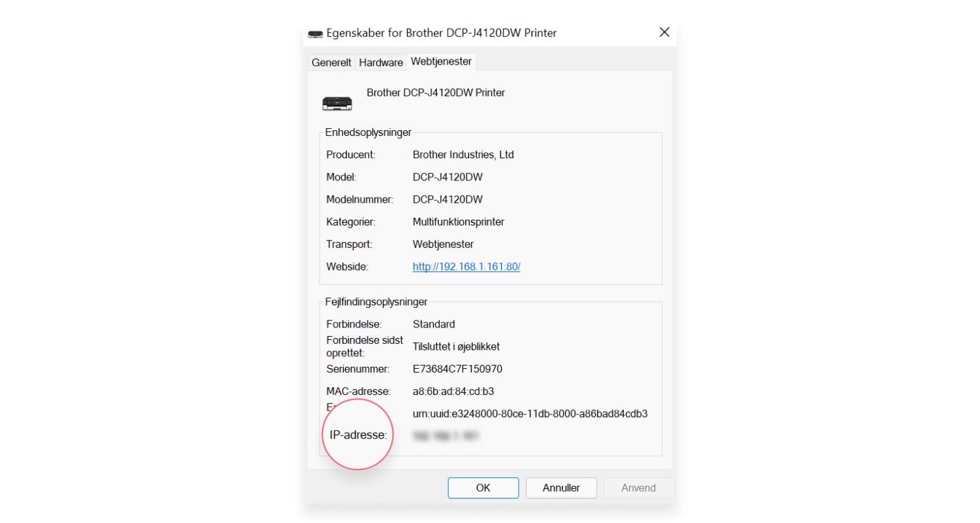Click the IP-adresse label
The image size is (980, 523).
coord(358,435)
